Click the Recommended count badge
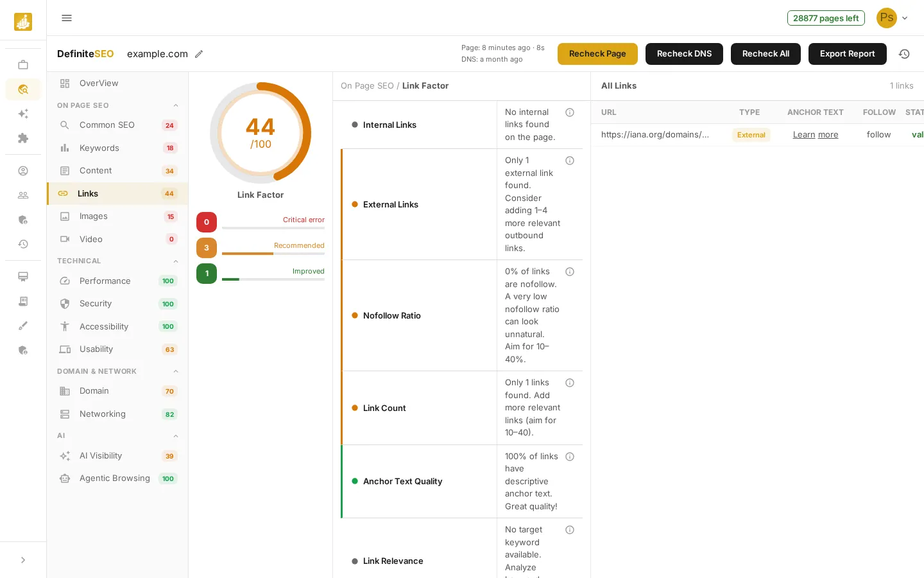The height and width of the screenshot is (578, 924). [x=207, y=248]
